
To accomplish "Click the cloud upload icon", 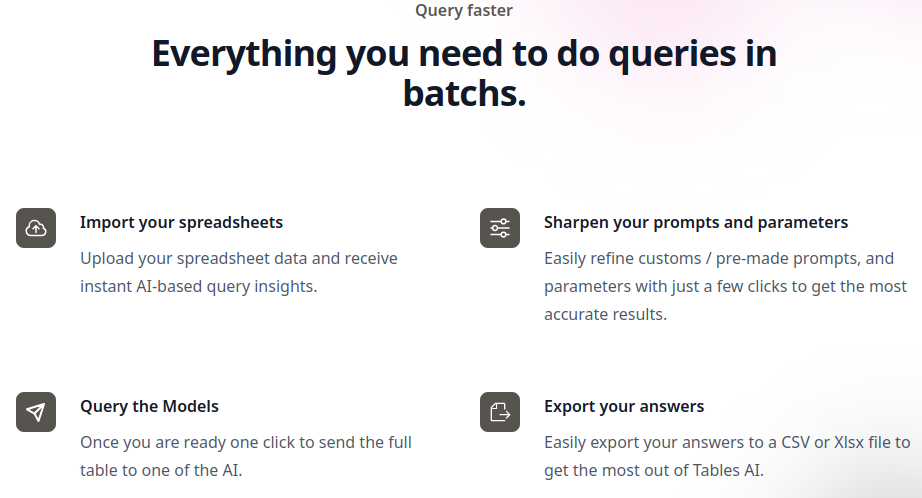I will click(36, 228).
